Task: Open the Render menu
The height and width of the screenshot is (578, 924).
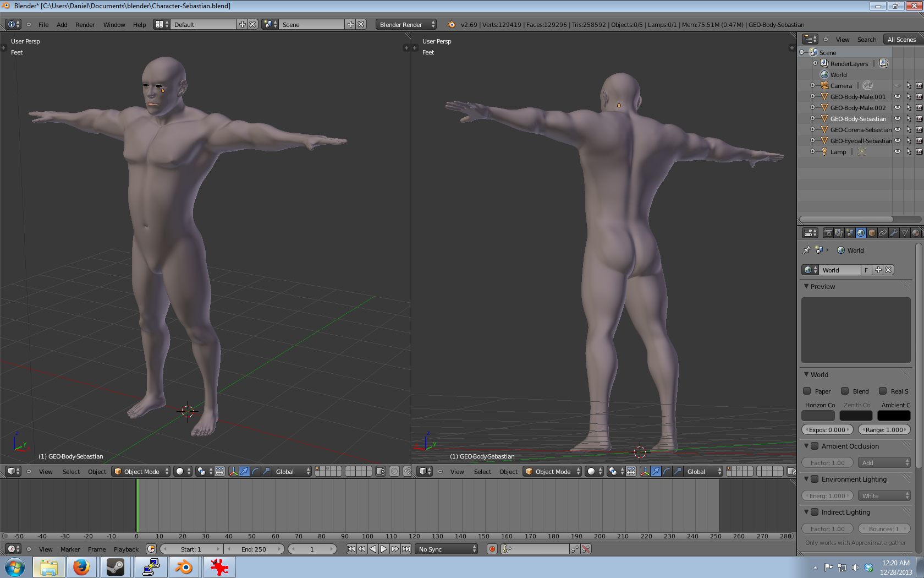Action: [x=85, y=25]
